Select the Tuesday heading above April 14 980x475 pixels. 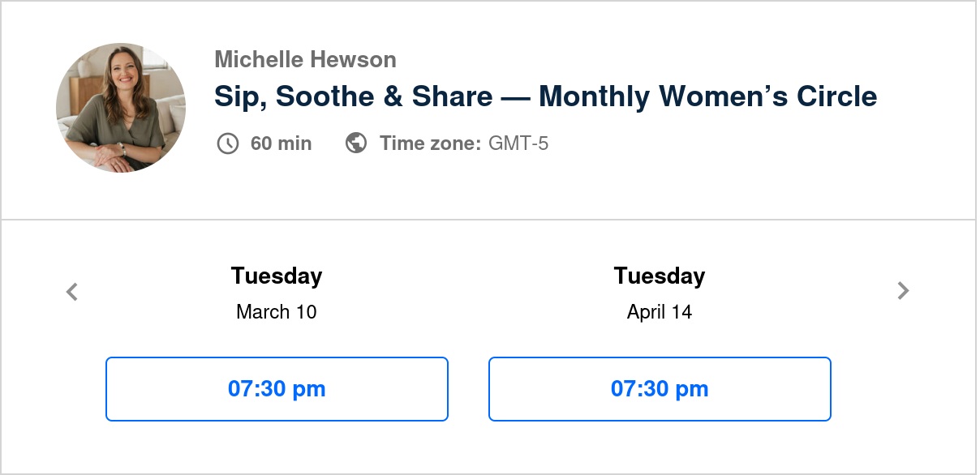660,276
